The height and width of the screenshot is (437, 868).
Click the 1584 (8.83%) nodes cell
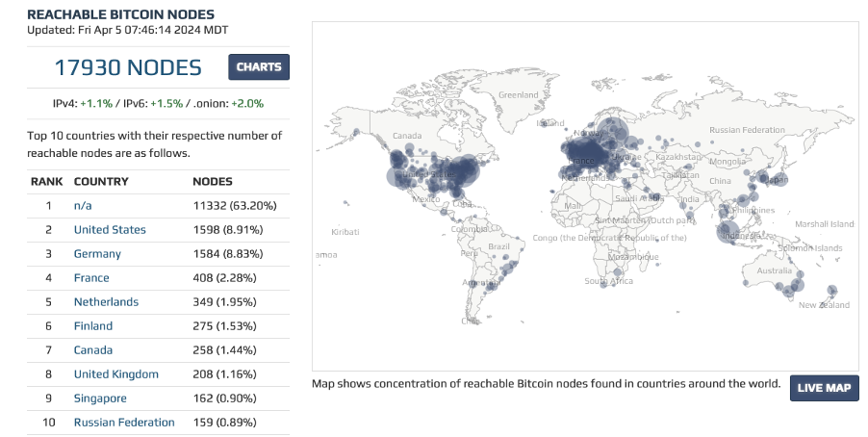(227, 254)
